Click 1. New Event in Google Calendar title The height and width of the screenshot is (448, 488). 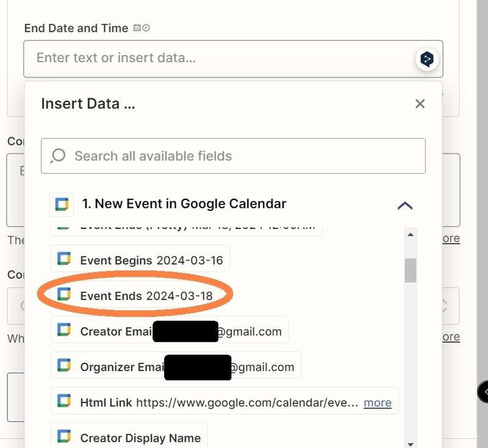(184, 204)
